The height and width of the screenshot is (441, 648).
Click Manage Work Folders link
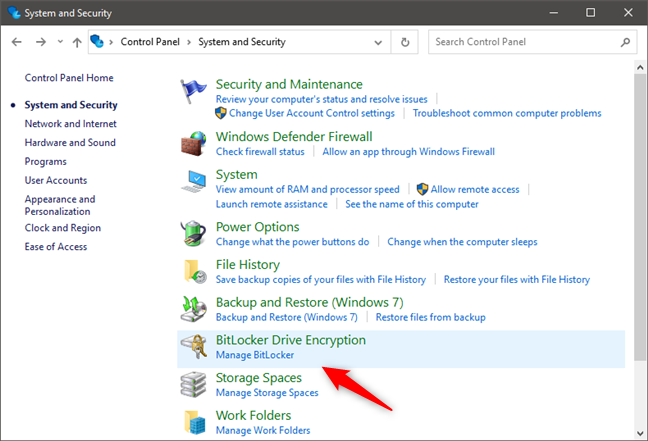pyautogui.click(x=263, y=430)
